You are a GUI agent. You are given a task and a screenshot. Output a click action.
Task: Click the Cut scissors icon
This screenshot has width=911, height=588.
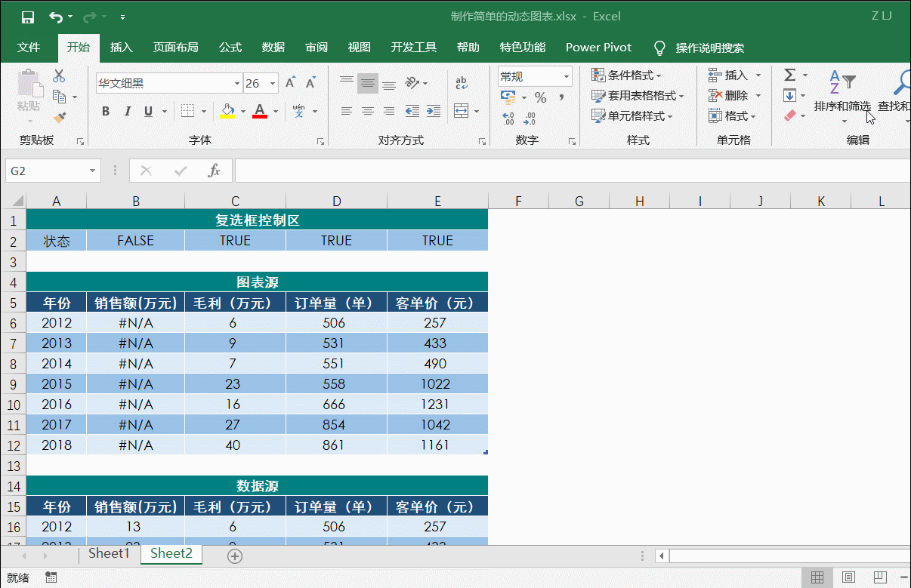59,75
